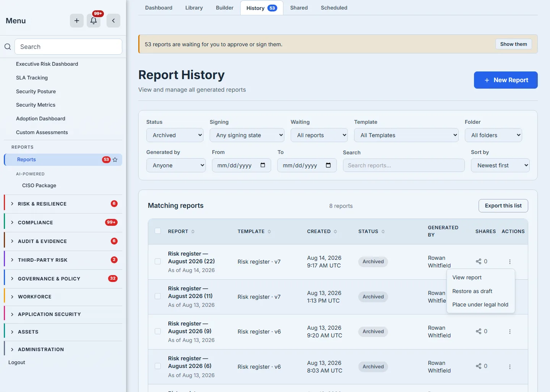Click the sidebar Search input field
The image size is (550, 392).
(x=68, y=47)
